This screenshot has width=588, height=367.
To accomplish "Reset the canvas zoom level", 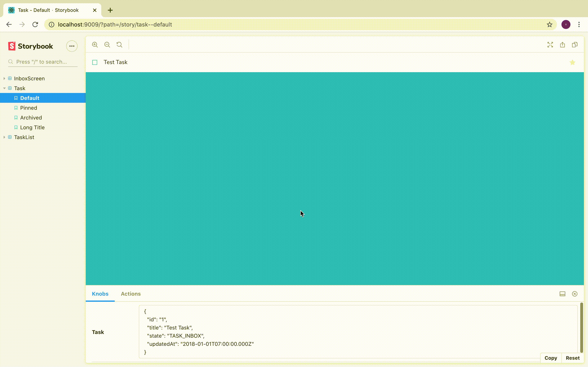I will click(x=119, y=44).
